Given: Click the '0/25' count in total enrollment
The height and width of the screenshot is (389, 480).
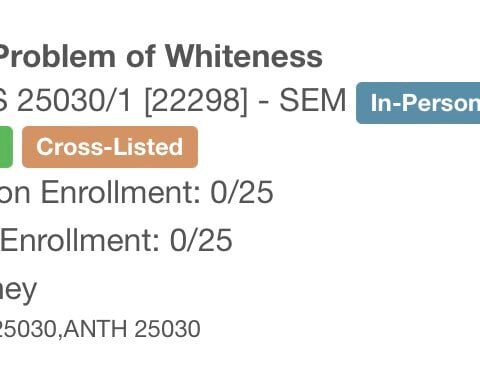Looking at the screenshot, I should click(201, 240).
